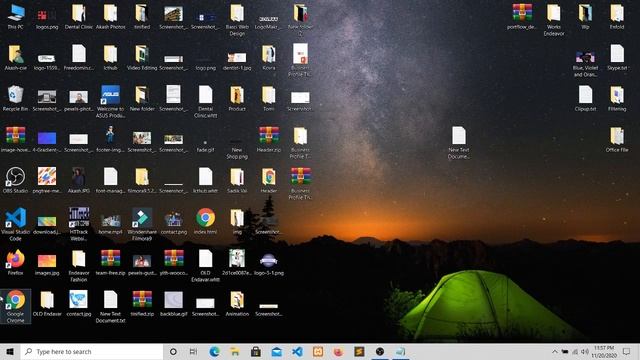The width and height of the screenshot is (640, 360).
Task: Open Visual Studio Code from the taskbar
Action: click(298, 351)
